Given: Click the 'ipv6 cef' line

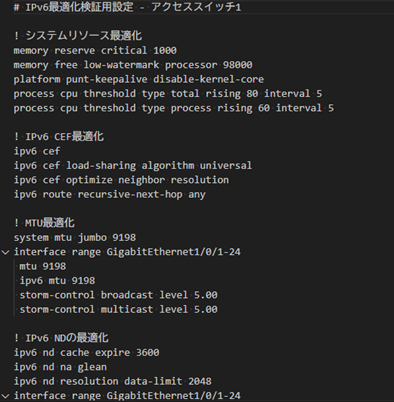Looking at the screenshot, I should click(x=37, y=151).
